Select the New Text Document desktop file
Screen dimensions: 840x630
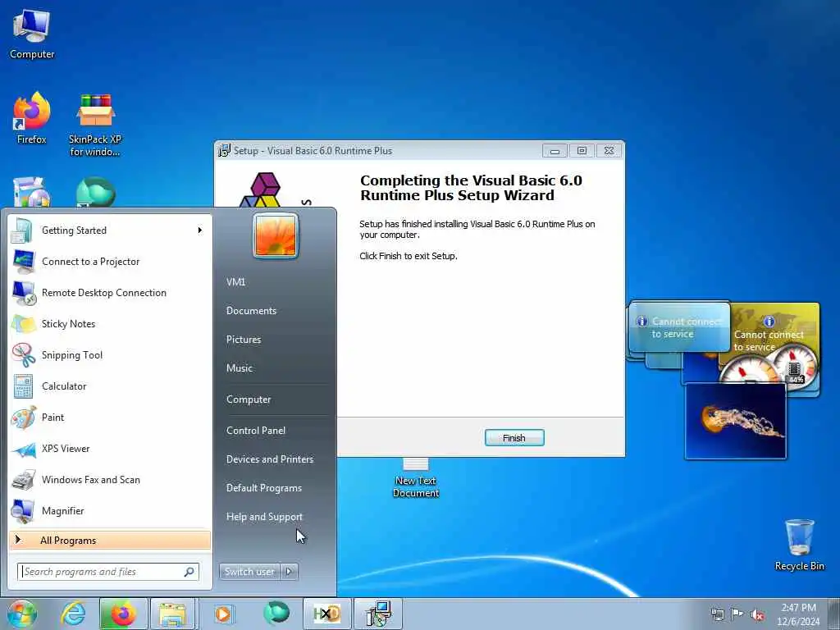416,478
